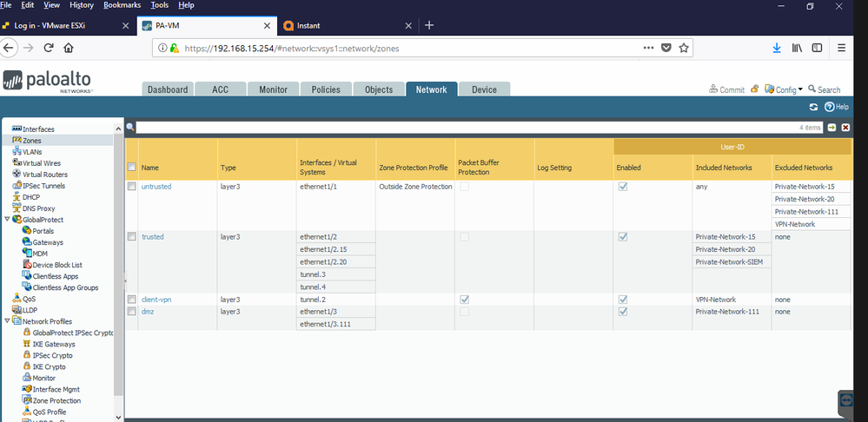
Task: Click the lock icon next to Commit
Action: click(754, 89)
